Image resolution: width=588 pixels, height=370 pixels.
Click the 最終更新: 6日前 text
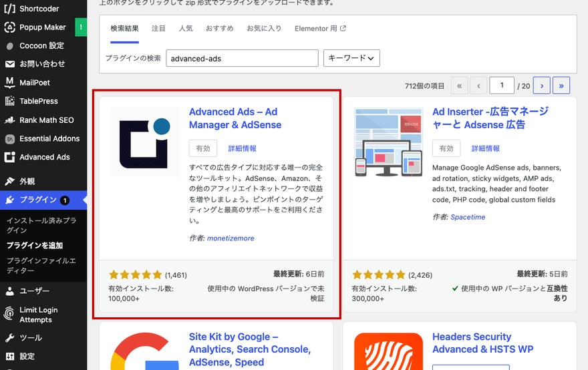coord(299,274)
